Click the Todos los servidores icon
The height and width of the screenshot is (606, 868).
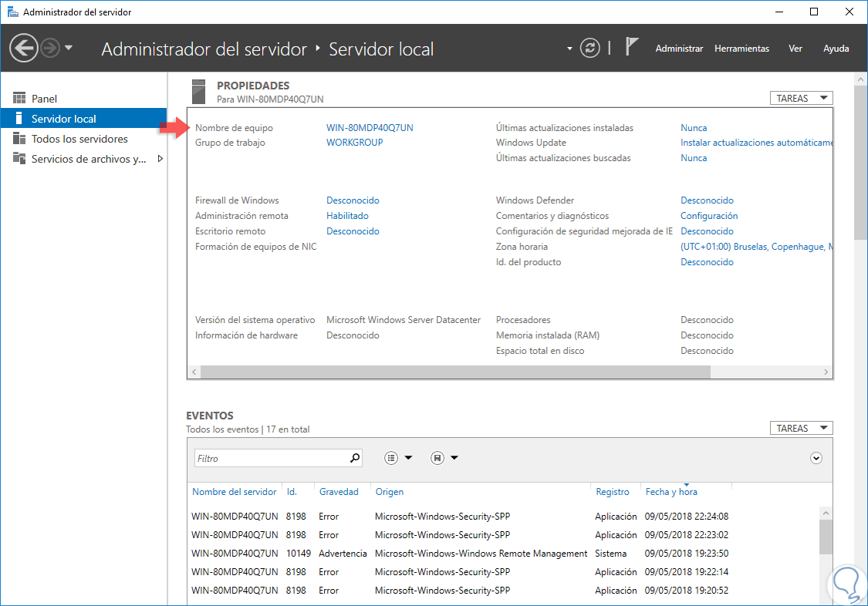click(x=19, y=139)
